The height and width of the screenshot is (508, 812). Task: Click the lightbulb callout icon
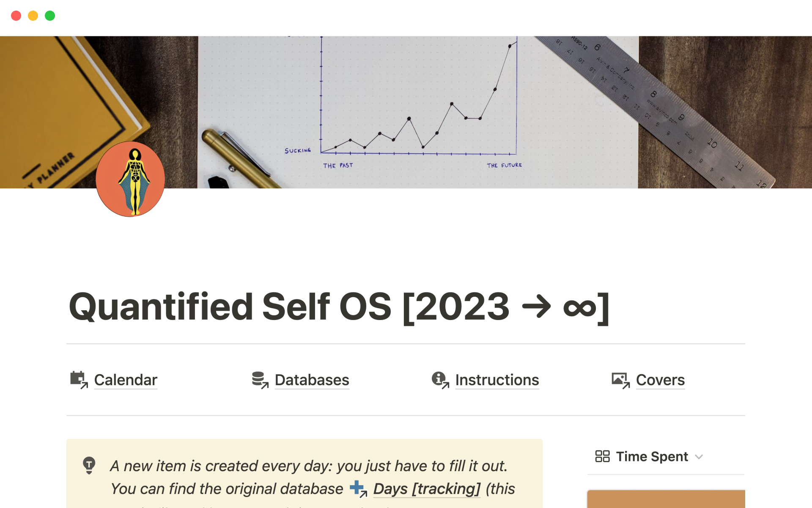coord(89,465)
